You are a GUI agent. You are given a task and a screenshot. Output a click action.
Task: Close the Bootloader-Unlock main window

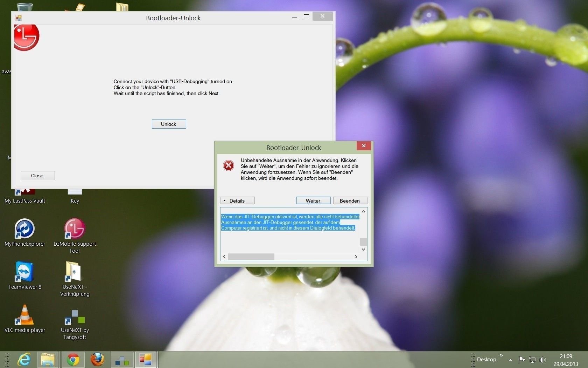322,16
